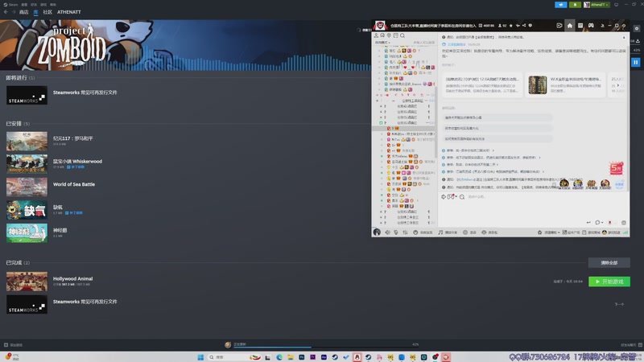
Task: Click the bottom download progress bar
Action: [327, 348]
